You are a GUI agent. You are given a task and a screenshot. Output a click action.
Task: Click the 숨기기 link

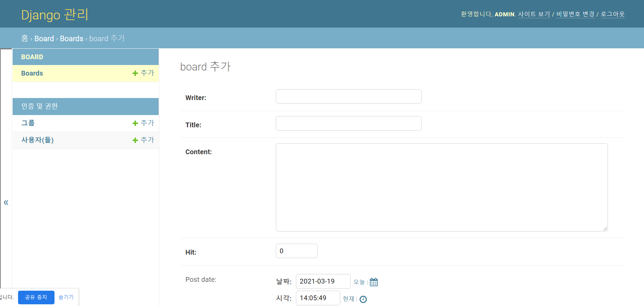(66, 297)
